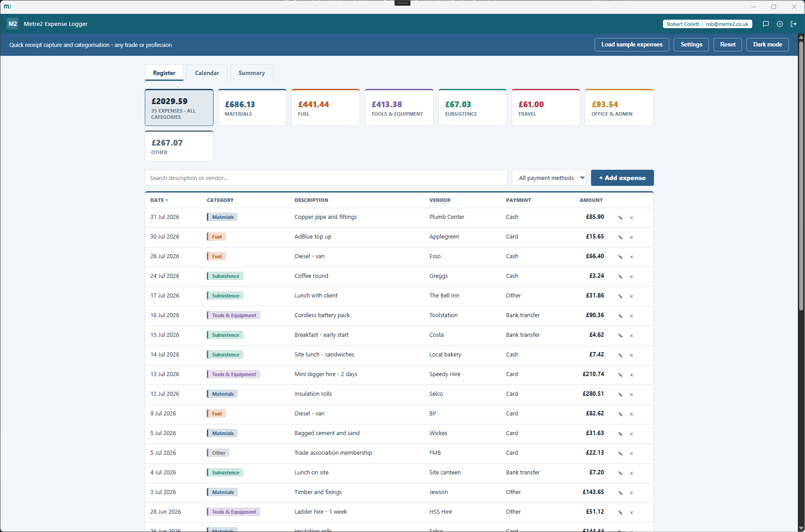Edit the Selco Insulation rolls £280.51 expense

(x=620, y=394)
